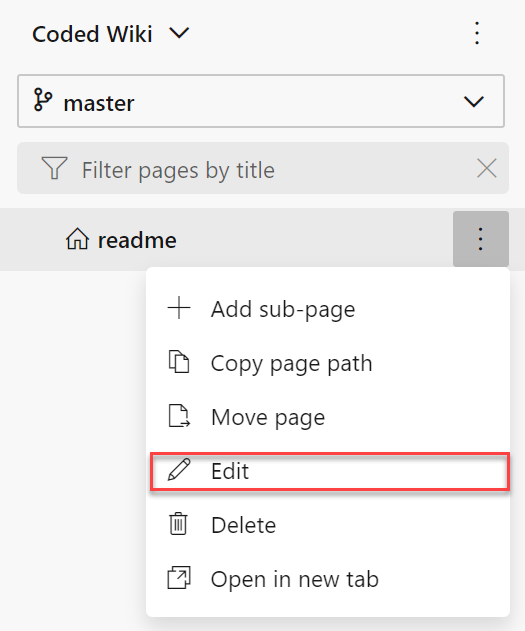Click the pencil Edit icon

point(179,470)
